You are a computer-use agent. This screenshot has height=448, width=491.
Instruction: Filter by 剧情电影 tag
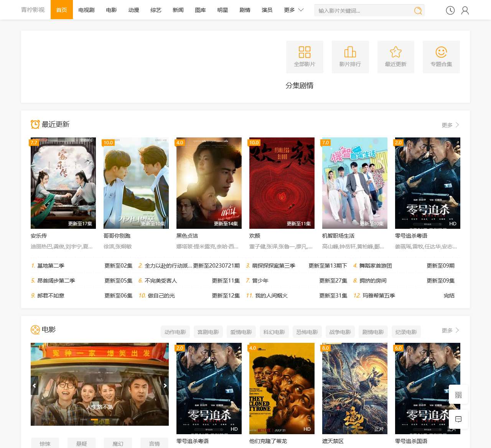[x=373, y=332]
